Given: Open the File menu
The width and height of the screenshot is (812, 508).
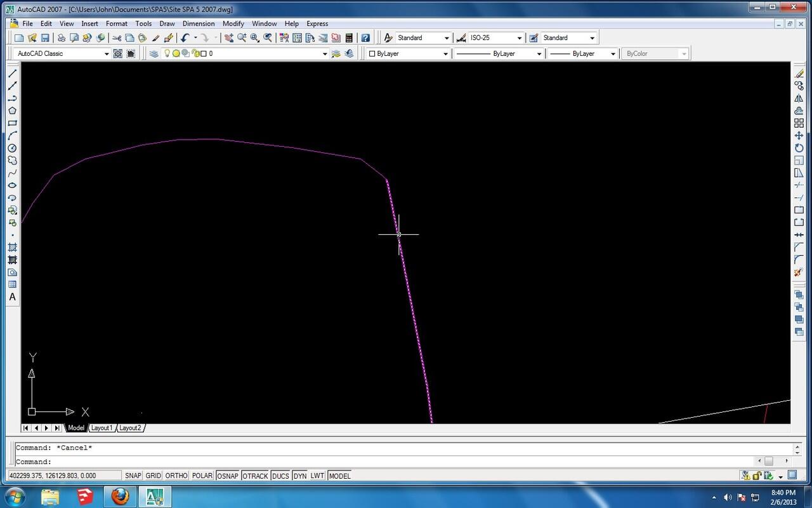Looking at the screenshot, I should [27, 23].
